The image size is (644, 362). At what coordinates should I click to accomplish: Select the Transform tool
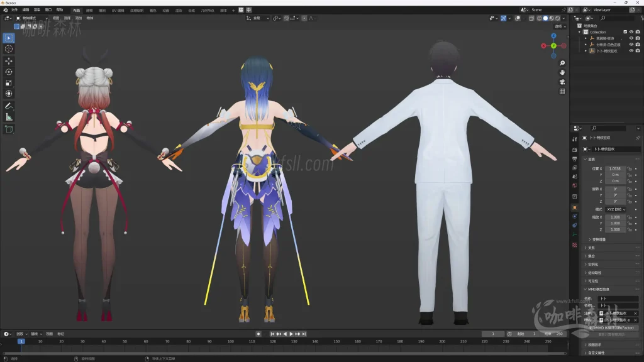(x=9, y=94)
